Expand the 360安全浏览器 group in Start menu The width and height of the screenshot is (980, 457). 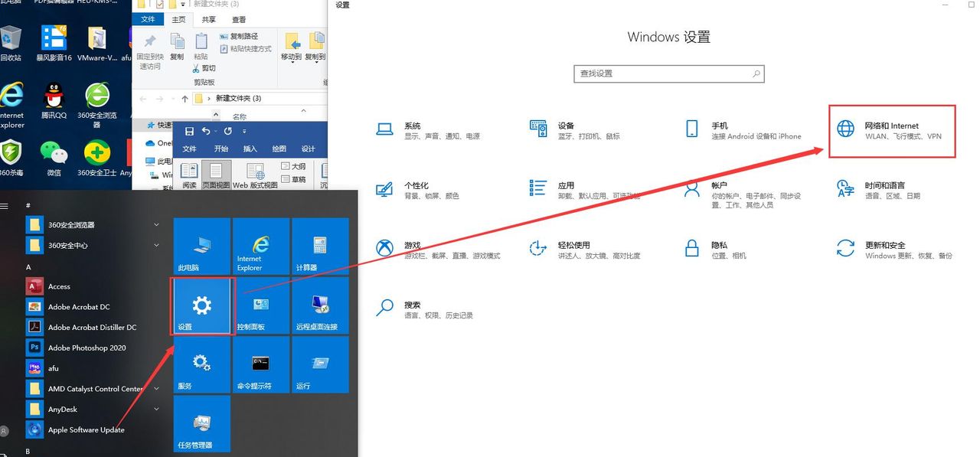pos(156,225)
